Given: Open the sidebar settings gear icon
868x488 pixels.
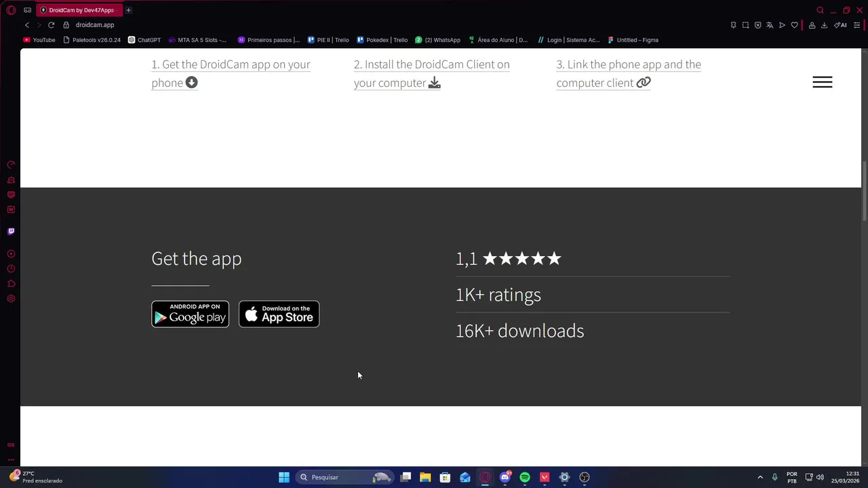Looking at the screenshot, I should (11, 299).
